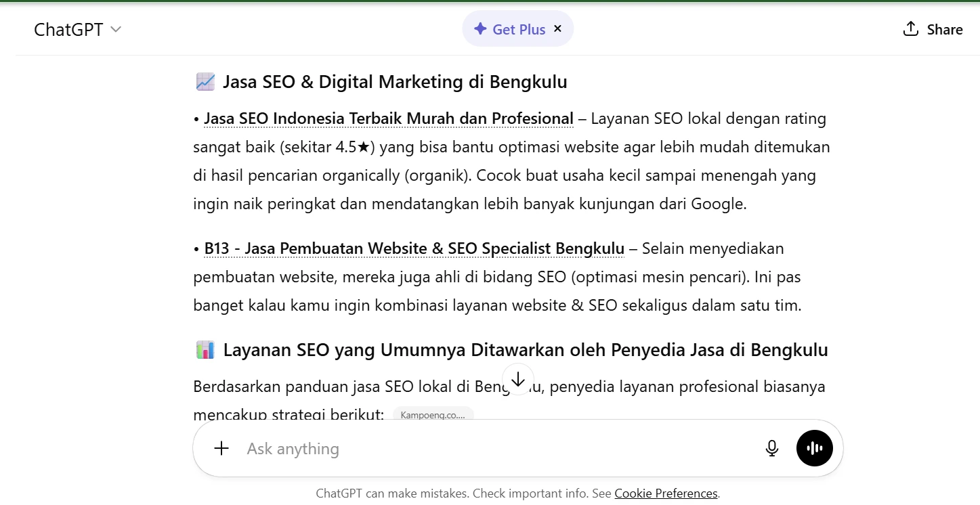
Task: Dismiss the Get Plus badge with its X
Action: pyautogui.click(x=557, y=28)
